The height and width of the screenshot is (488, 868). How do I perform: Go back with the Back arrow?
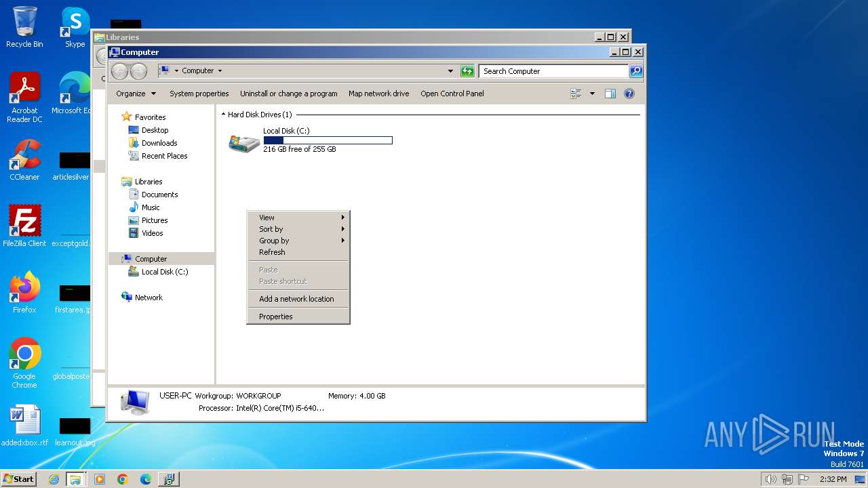point(119,71)
